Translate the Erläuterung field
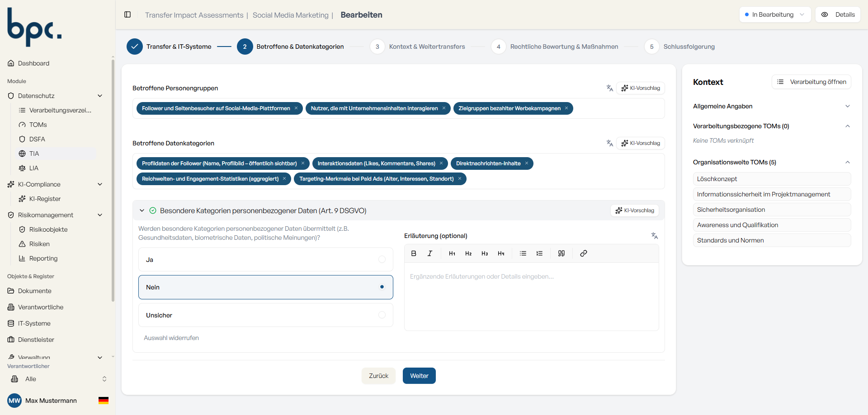 [x=655, y=236]
